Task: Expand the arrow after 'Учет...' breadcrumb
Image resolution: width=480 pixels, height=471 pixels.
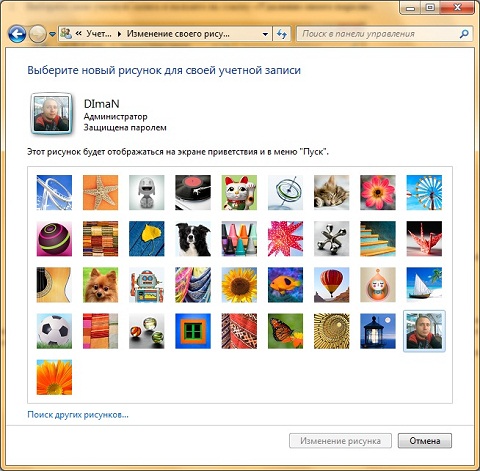Action: [120, 34]
